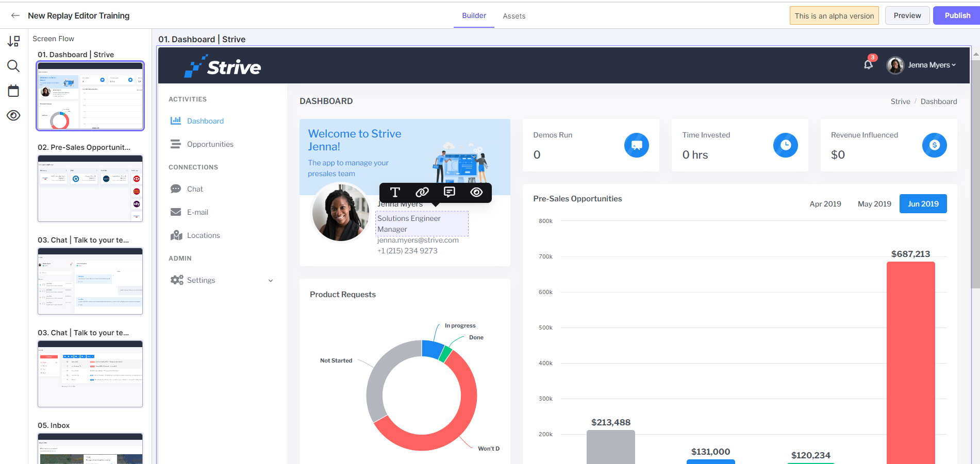
Task: Click the 0 hrs Time Invested value
Action: pos(695,155)
